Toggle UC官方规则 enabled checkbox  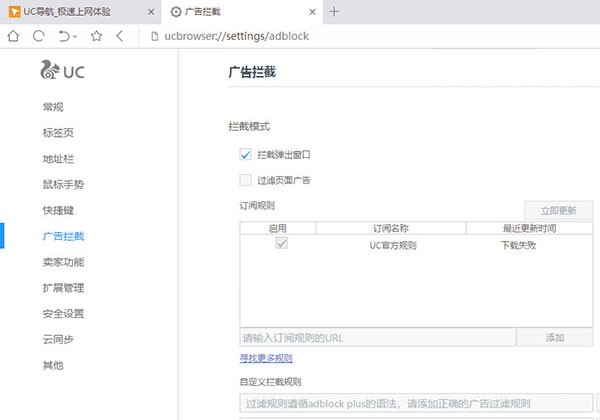[x=282, y=243]
